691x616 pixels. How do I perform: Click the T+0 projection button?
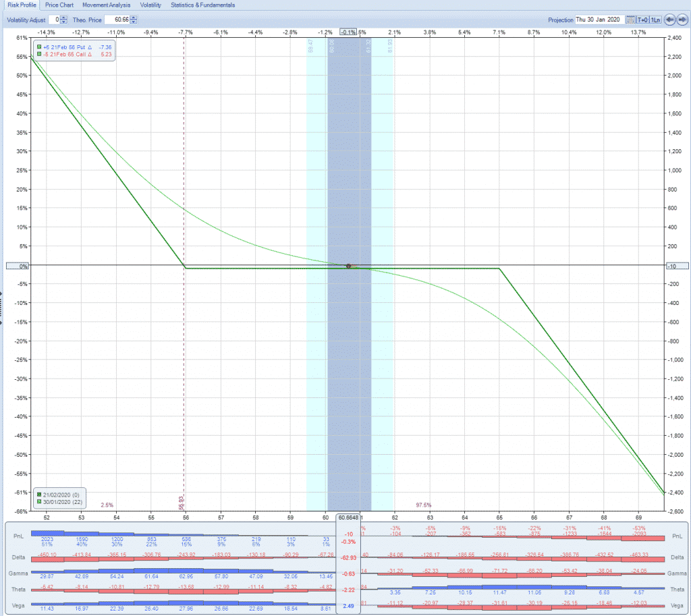(642, 20)
